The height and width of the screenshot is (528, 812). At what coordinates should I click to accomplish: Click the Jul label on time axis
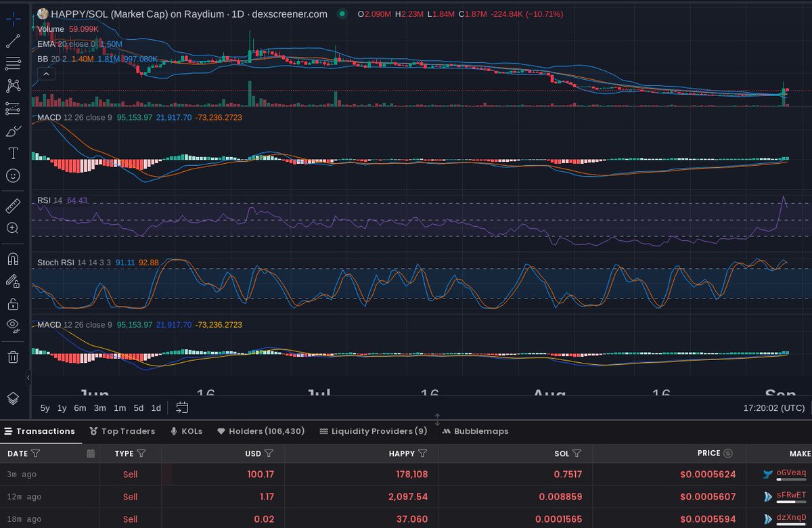(319, 394)
